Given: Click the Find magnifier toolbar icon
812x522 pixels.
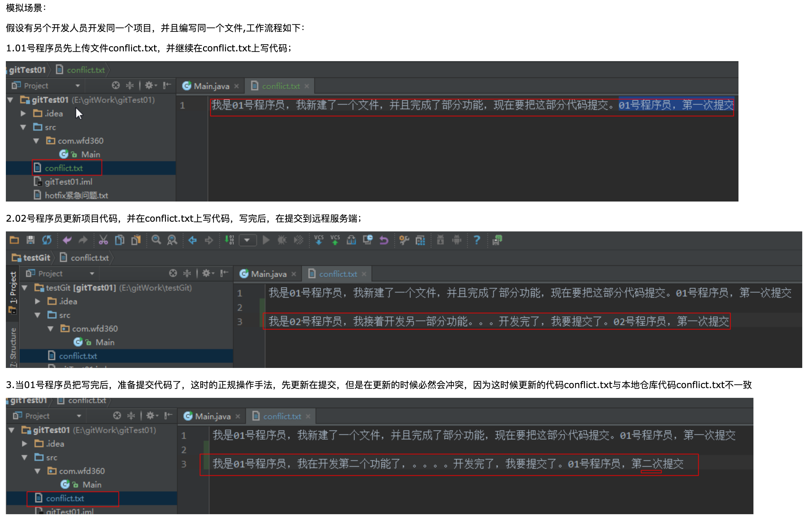Looking at the screenshot, I should [156, 240].
